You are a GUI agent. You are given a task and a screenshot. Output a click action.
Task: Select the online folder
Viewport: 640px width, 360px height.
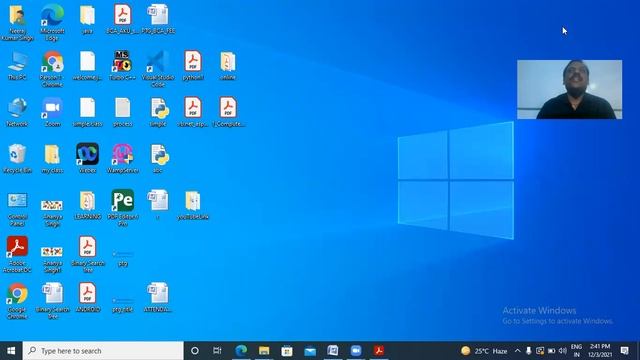point(228,65)
